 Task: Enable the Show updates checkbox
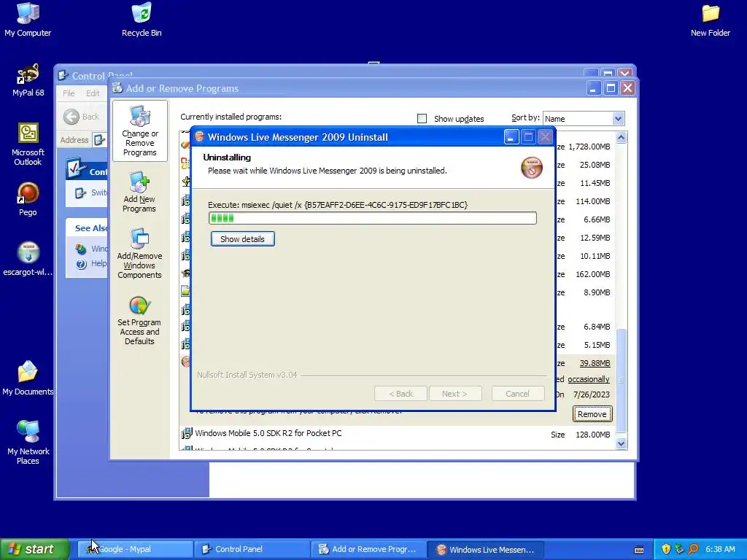(422, 119)
